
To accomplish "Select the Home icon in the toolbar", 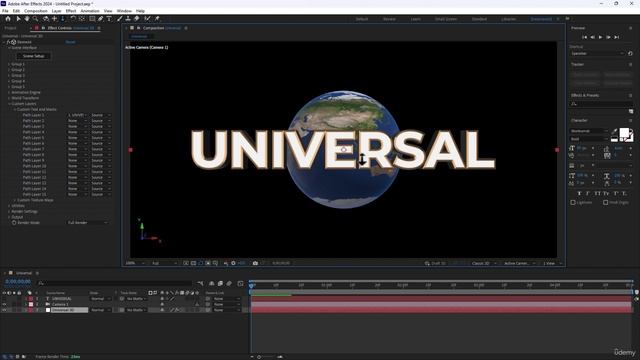I will 8,19.
